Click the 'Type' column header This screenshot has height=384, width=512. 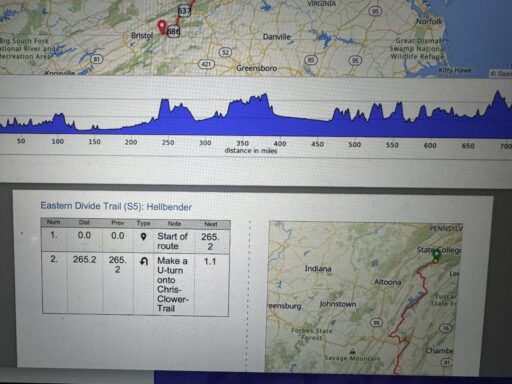click(x=143, y=223)
